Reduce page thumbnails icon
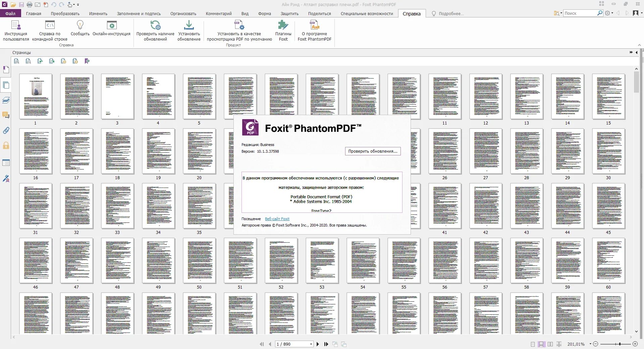Screen dimensions: 644x349 pyautogui.click(x=28, y=61)
